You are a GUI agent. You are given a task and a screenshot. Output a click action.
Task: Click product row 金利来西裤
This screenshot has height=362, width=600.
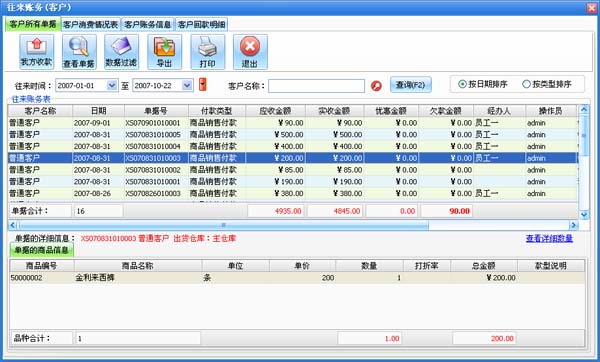click(297, 278)
